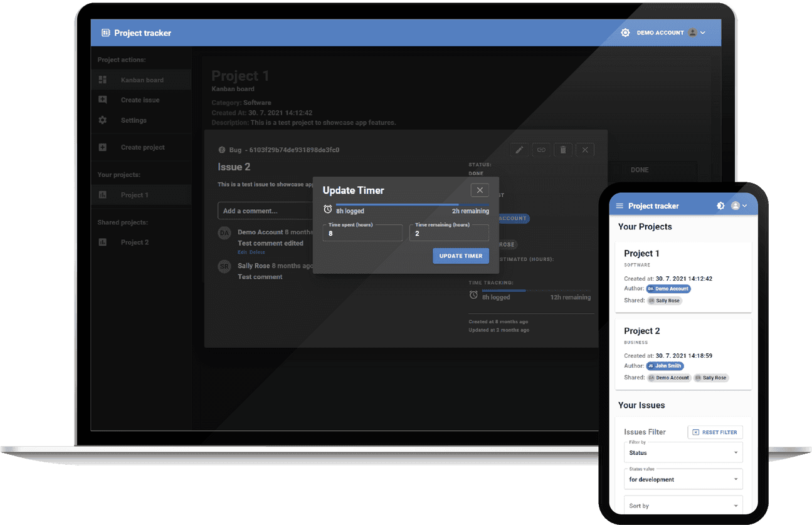
Task: Open settings gear icon in desktop header
Action: tap(625, 33)
